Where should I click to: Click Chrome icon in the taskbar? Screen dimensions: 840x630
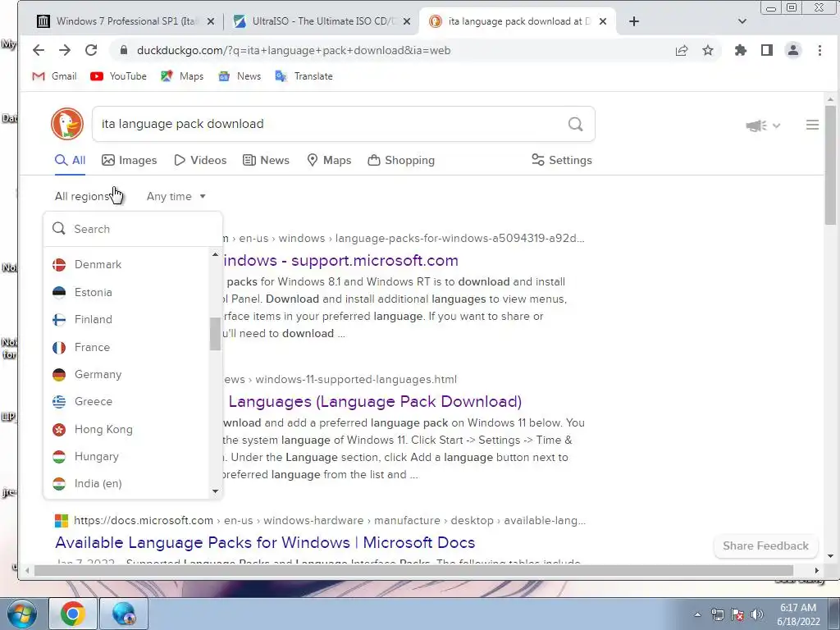coord(73,614)
